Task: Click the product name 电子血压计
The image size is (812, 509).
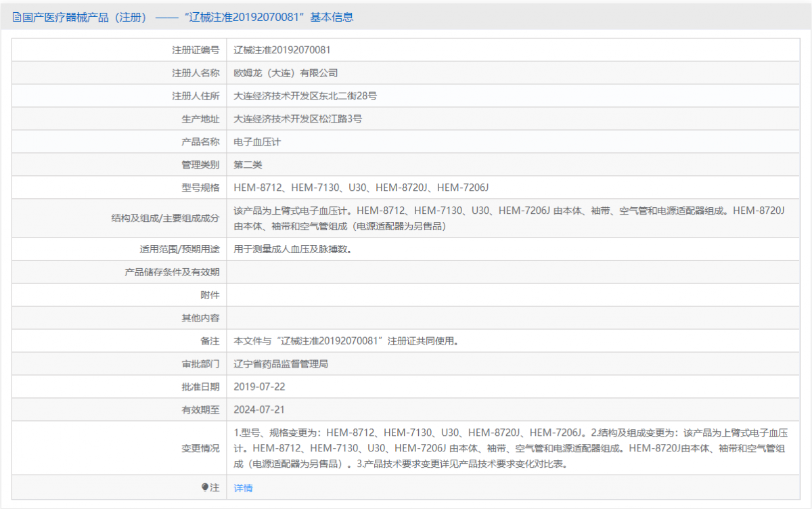Action: point(258,141)
